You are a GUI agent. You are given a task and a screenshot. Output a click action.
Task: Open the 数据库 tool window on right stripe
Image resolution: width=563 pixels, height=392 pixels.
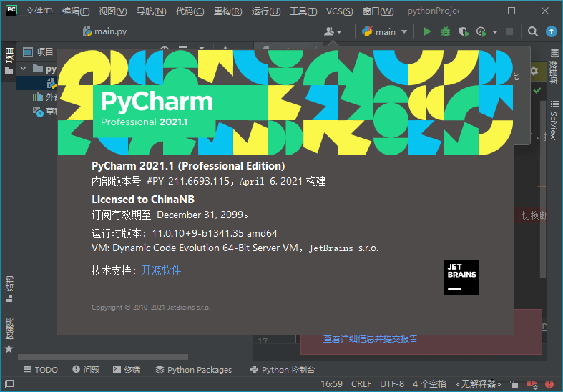[x=554, y=67]
